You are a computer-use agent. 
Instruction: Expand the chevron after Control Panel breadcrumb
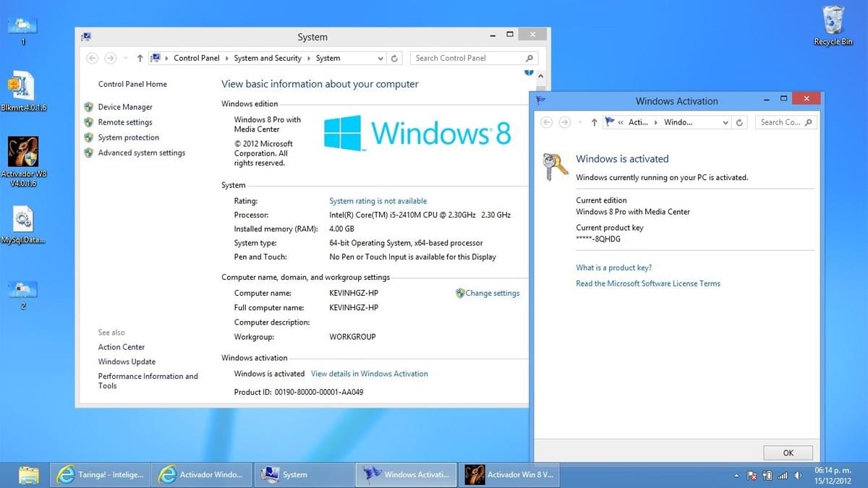pyautogui.click(x=226, y=58)
